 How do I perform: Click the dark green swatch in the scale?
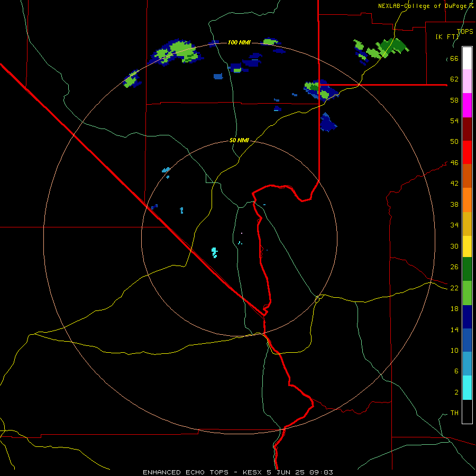point(467,269)
